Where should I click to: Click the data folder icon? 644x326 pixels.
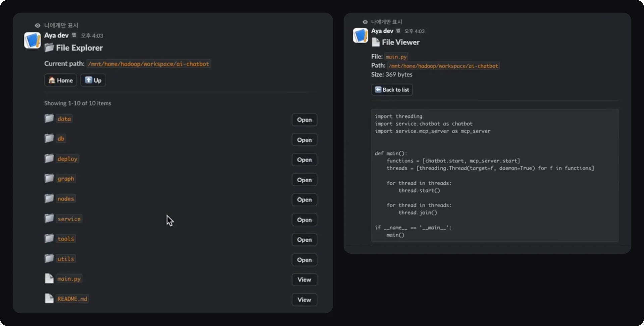point(49,119)
